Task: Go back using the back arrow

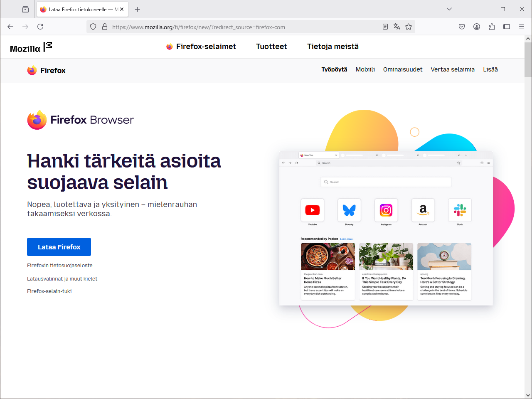Action: coord(11,27)
